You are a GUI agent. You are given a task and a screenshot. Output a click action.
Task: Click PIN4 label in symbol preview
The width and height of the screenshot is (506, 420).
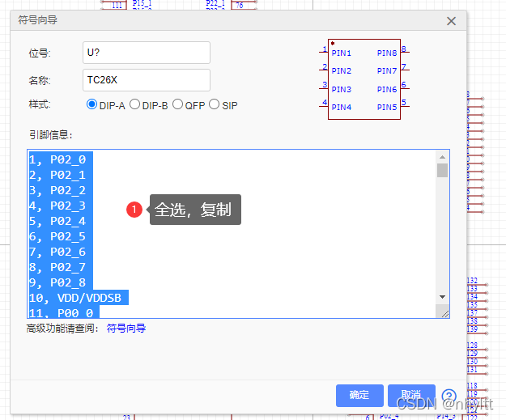click(341, 107)
